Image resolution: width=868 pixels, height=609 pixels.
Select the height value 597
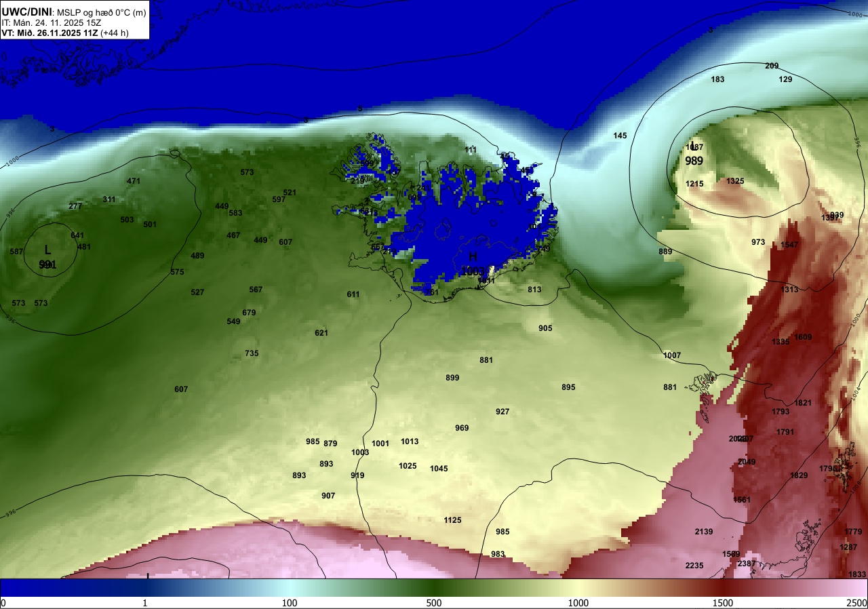pos(279,199)
